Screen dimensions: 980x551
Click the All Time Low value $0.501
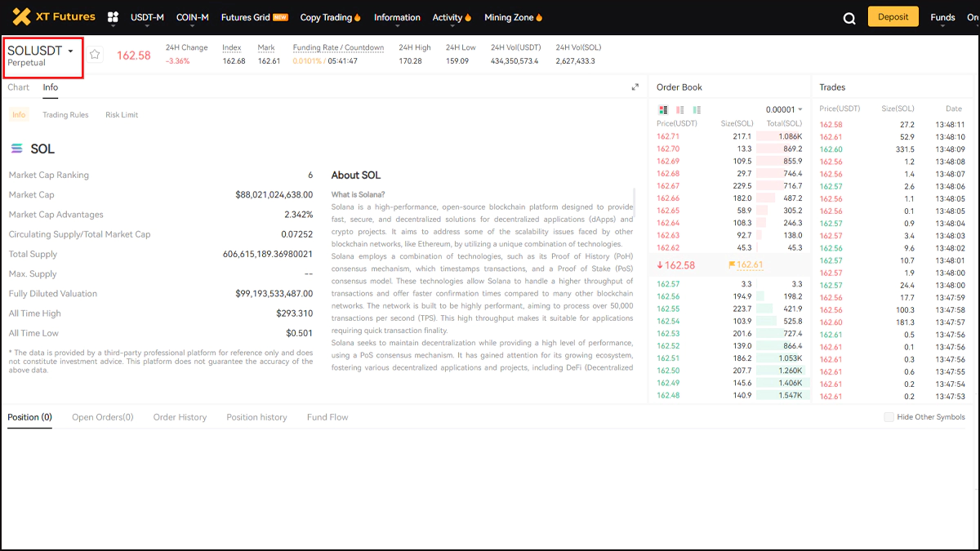coord(299,333)
